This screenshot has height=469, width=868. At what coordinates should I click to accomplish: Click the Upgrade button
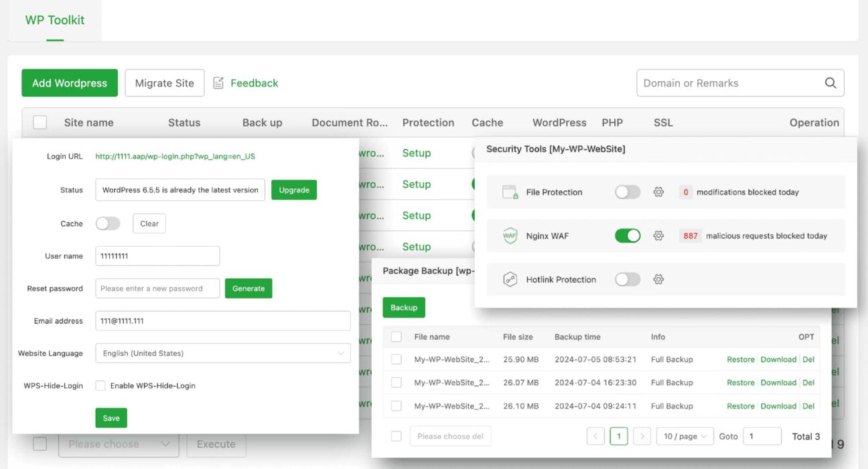coord(294,190)
